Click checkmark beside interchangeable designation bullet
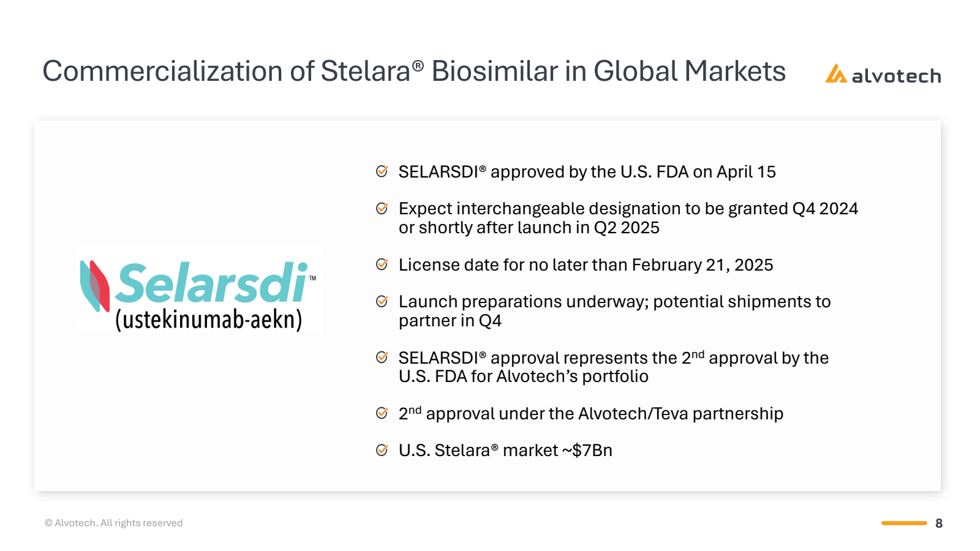Screen dimensions: 980x551 [382, 209]
